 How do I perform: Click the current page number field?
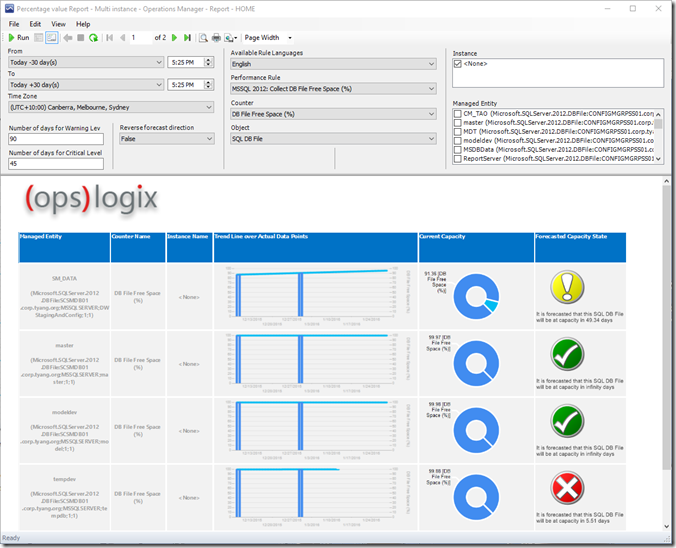tap(141, 38)
